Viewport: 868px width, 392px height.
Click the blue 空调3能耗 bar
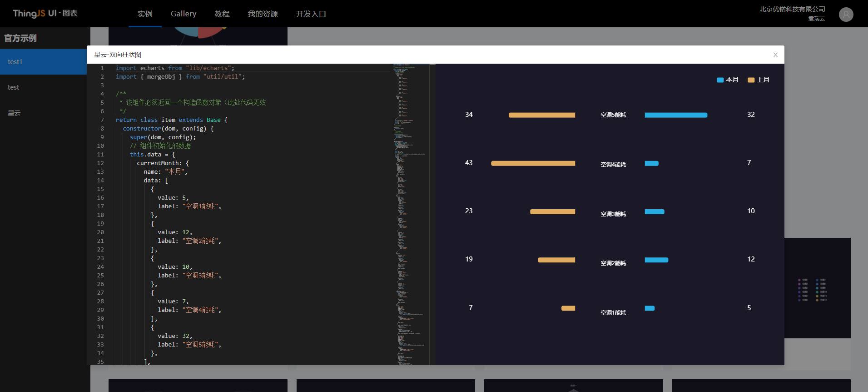(x=655, y=211)
